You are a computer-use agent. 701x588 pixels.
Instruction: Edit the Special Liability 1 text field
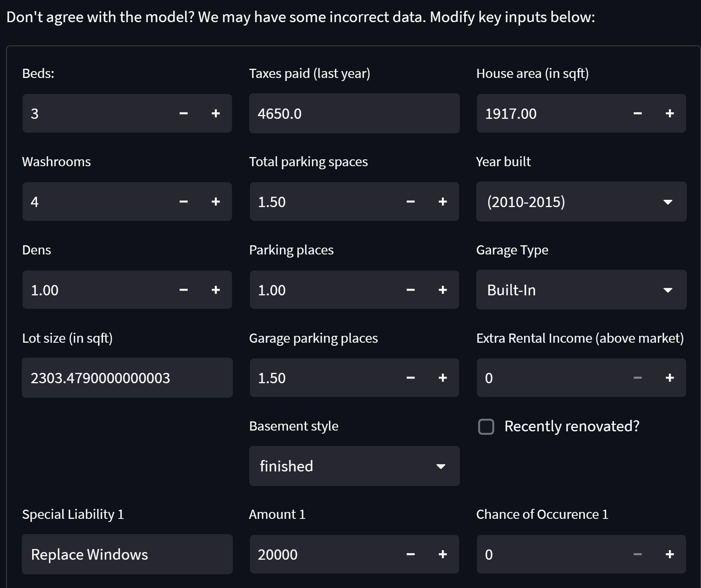pos(127,554)
